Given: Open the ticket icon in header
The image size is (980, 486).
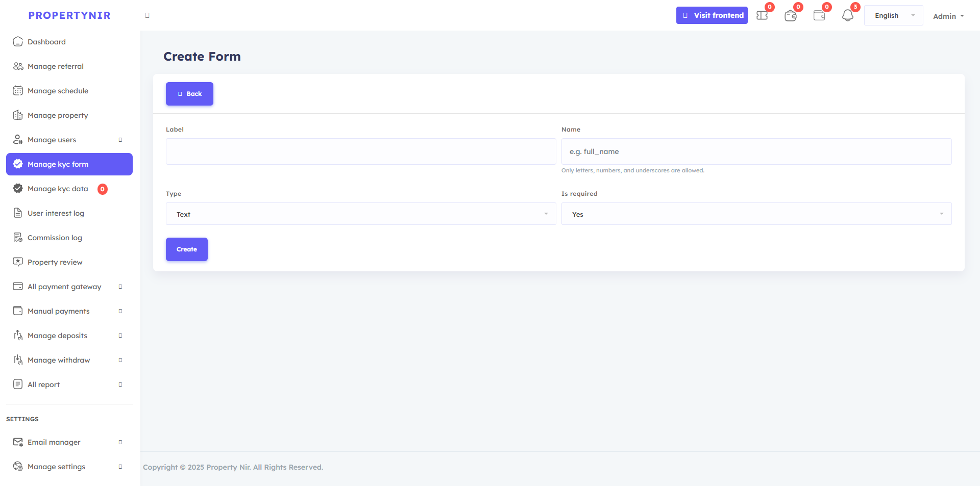Looking at the screenshot, I should pos(762,16).
